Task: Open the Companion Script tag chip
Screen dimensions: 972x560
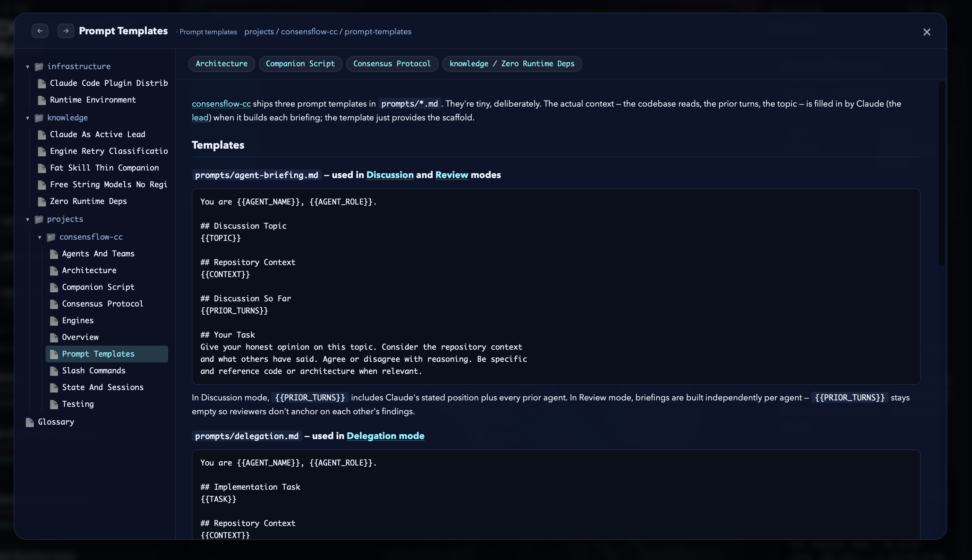Action: (300, 64)
